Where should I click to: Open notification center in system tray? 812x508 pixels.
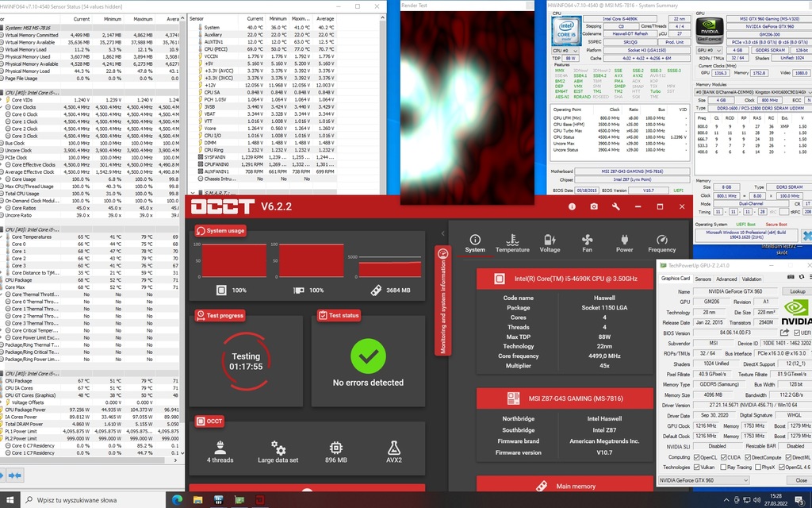799,500
